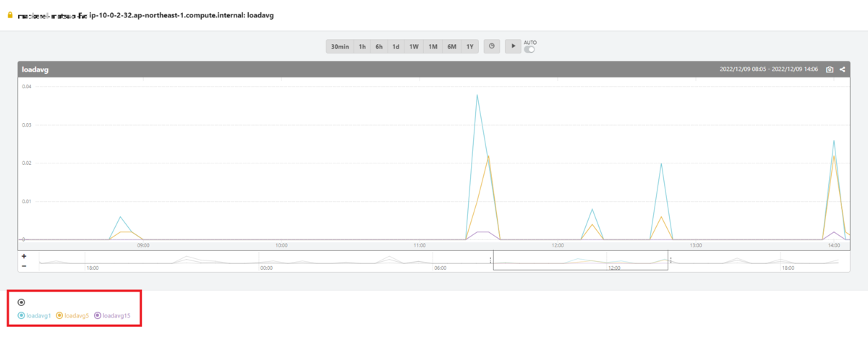Zoom out with the minus icon
This screenshot has width=868, height=353.
click(24, 266)
